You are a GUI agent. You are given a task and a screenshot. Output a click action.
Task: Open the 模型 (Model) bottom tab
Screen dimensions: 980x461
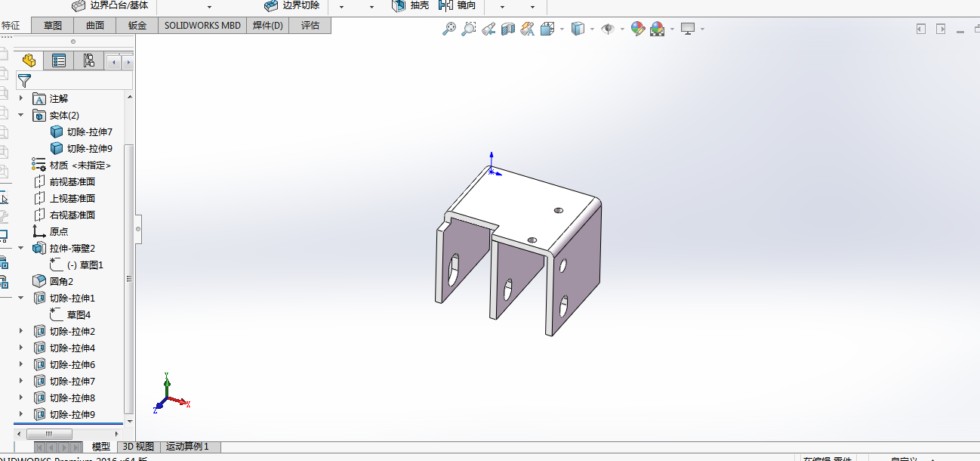pyautogui.click(x=101, y=447)
